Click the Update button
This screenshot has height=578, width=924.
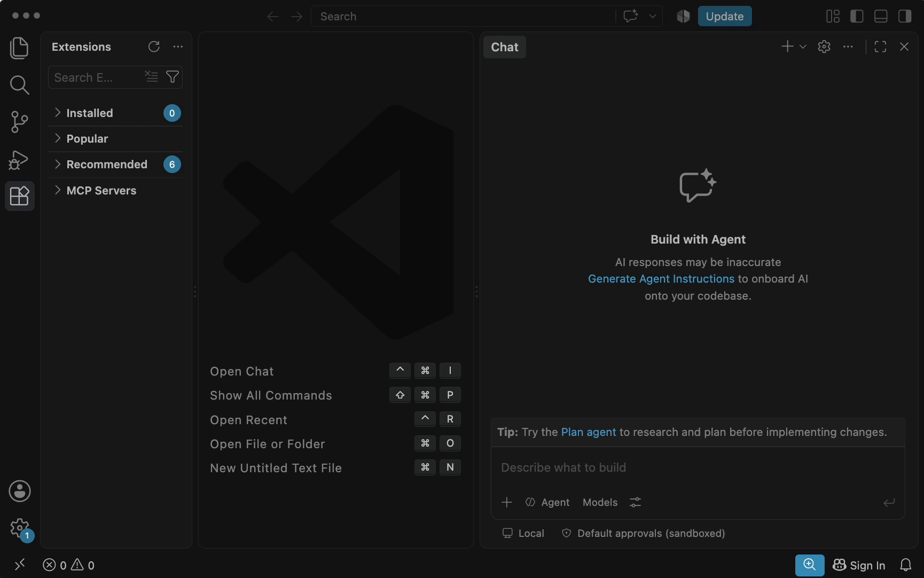coord(725,16)
